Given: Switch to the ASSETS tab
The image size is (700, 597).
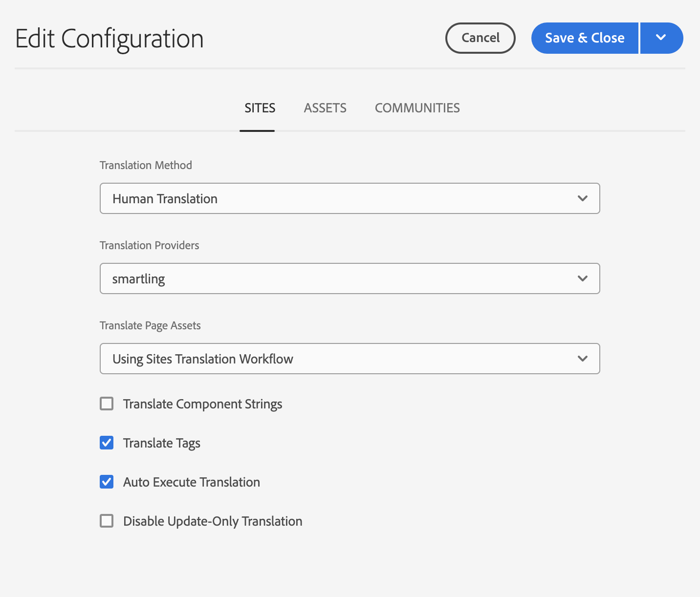Looking at the screenshot, I should pyautogui.click(x=325, y=108).
